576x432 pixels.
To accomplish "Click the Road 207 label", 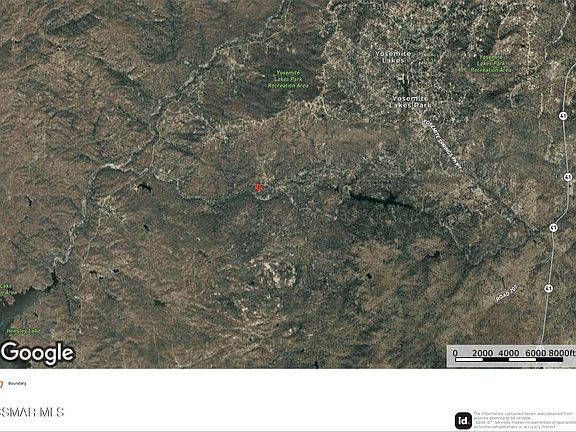I will coord(507,294).
